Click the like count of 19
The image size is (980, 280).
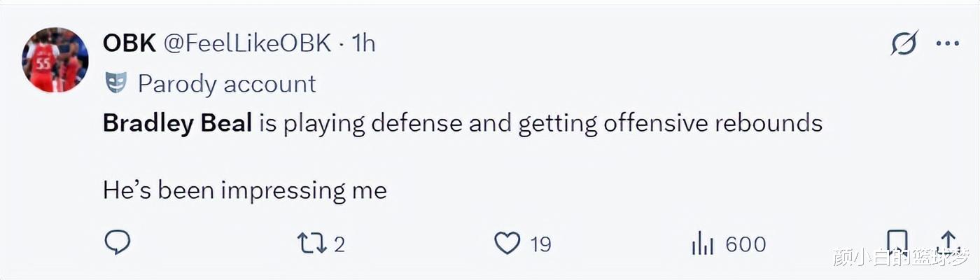pos(540,244)
